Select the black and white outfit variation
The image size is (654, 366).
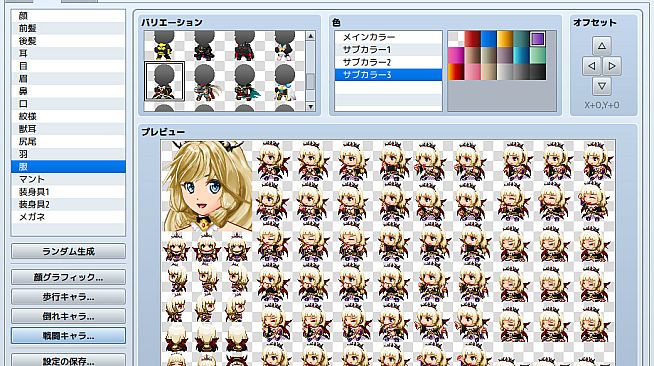pyautogui.click(x=285, y=45)
